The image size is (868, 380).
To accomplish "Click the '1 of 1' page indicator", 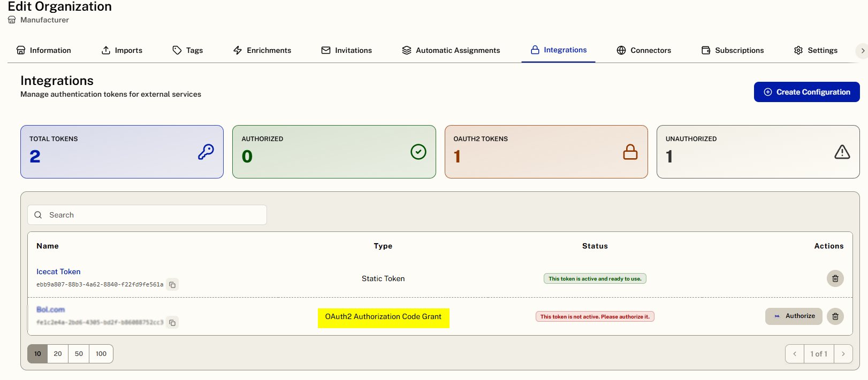I will click(819, 354).
